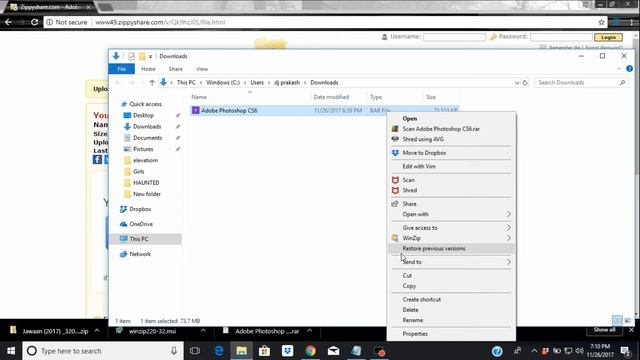Click the Windows Start button
Screen dimensions: 640x360
[11, 351]
